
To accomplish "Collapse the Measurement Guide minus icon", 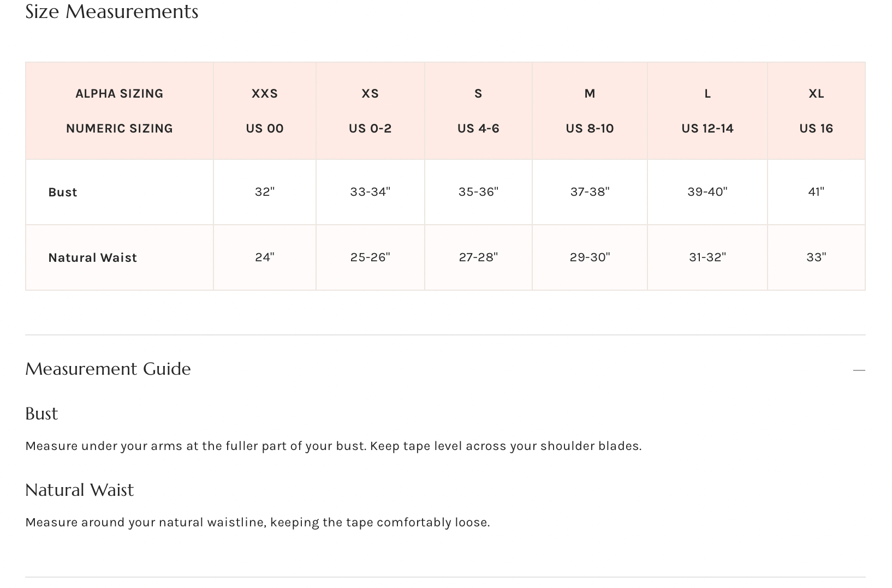I will pyautogui.click(x=859, y=370).
